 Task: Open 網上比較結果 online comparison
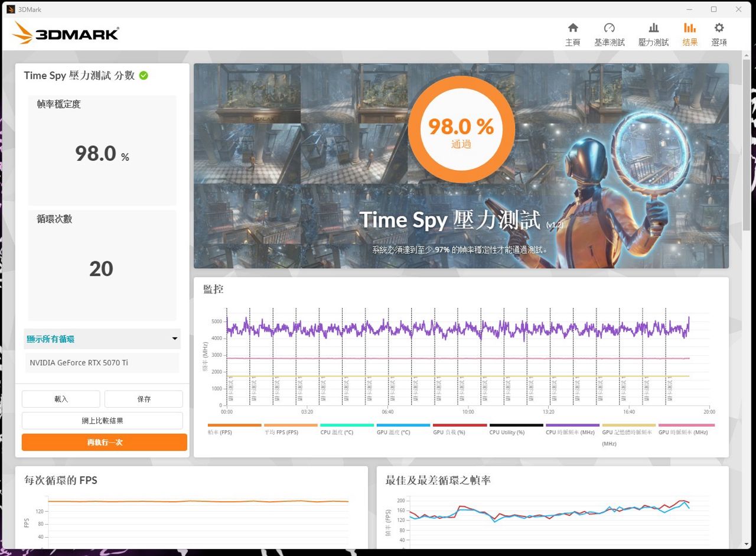[102, 421]
